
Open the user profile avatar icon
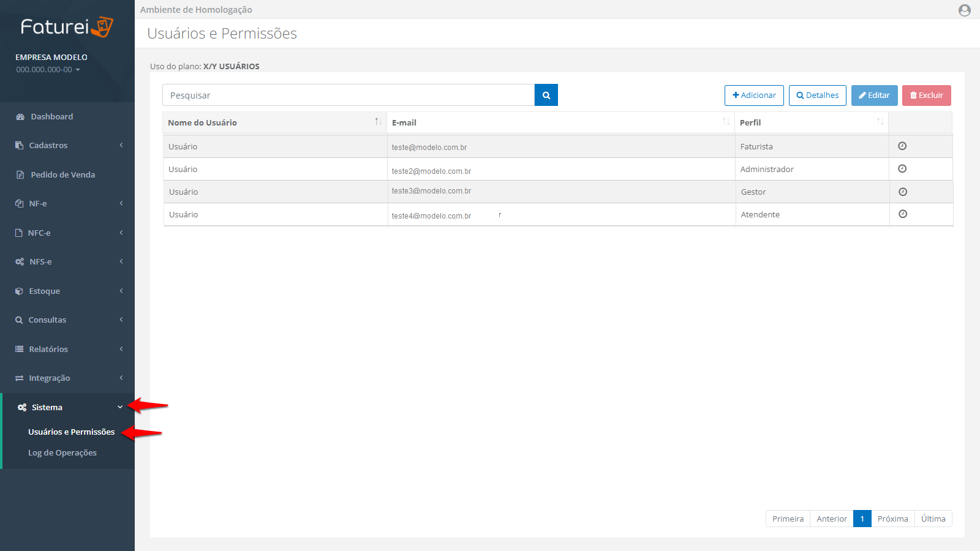pos(964,10)
